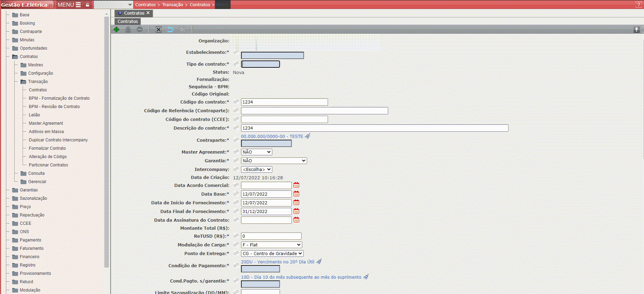Open the Master Agreement dropdown
This screenshot has width=644, height=294.
point(257,152)
